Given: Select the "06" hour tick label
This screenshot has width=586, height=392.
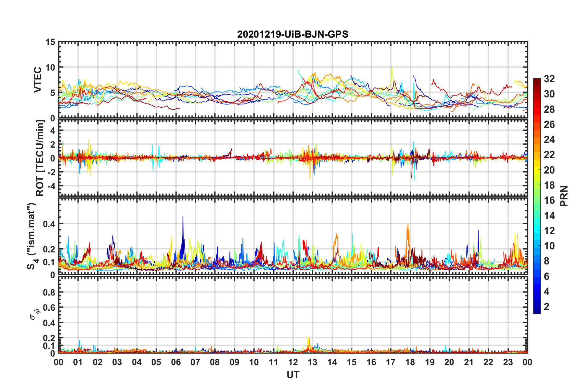Looking at the screenshot, I should point(176,362).
